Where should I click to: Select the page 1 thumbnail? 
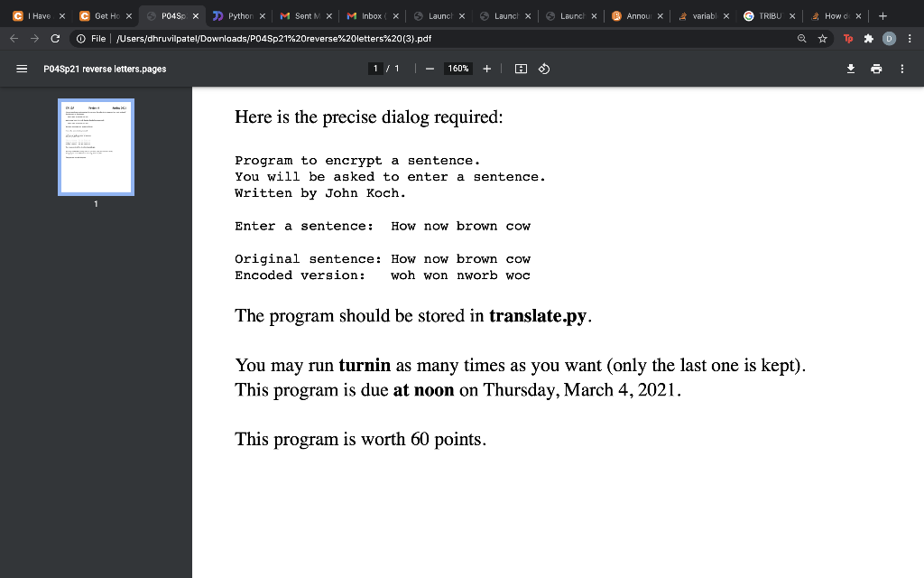point(96,146)
